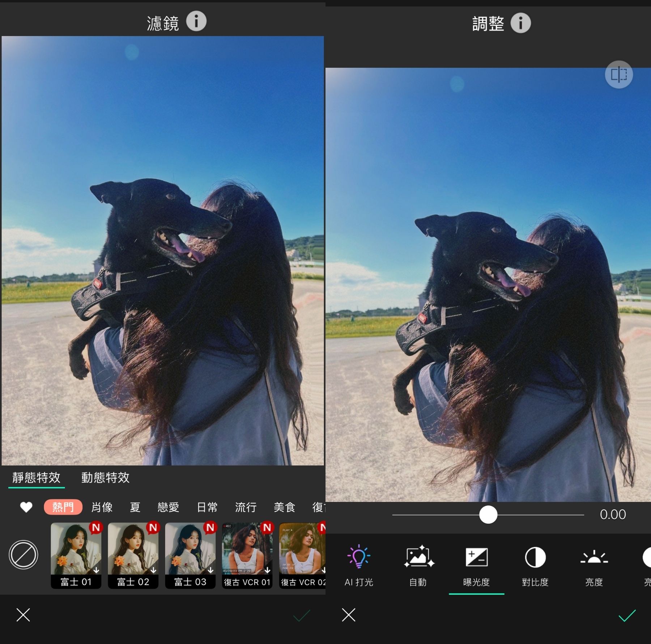651x644 pixels.
Task: Select the no-filter circle icon
Action: pos(24,555)
